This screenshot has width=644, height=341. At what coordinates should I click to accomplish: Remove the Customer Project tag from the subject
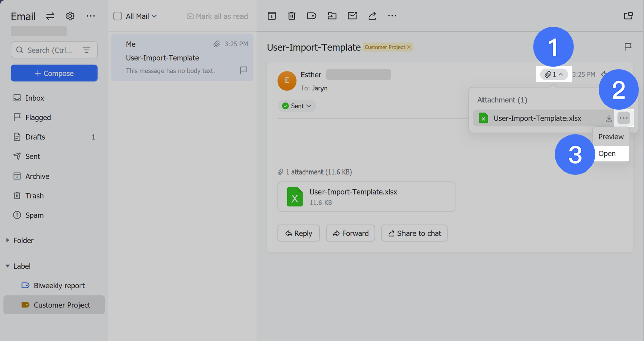(x=409, y=47)
